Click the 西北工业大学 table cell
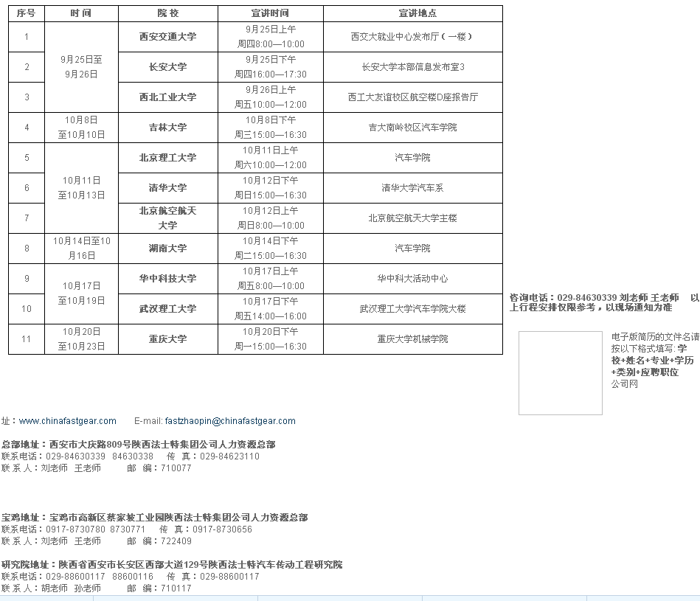This screenshot has height=601, width=700. 167,97
